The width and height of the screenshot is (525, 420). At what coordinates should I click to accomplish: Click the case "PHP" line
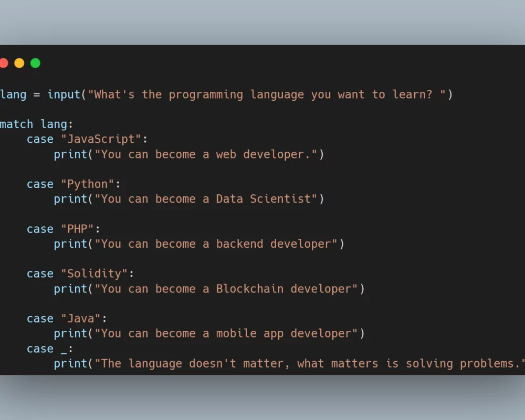[64, 229]
